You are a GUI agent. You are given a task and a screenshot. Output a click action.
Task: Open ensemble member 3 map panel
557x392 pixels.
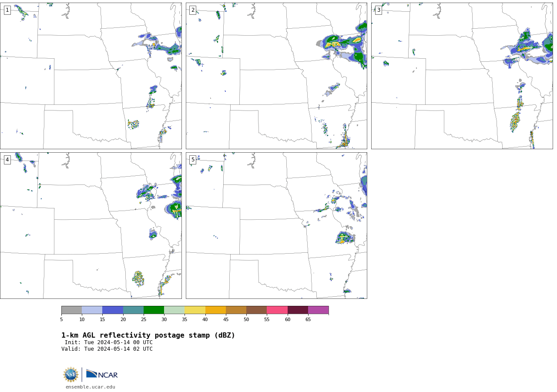coord(462,76)
